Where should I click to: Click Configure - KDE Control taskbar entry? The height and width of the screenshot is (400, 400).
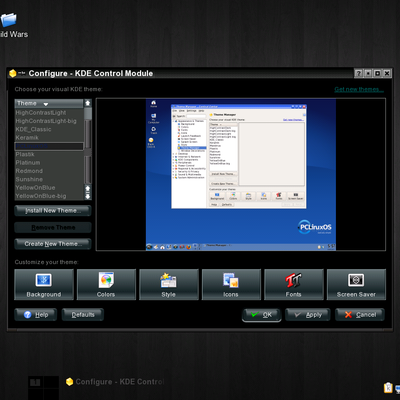[115, 382]
